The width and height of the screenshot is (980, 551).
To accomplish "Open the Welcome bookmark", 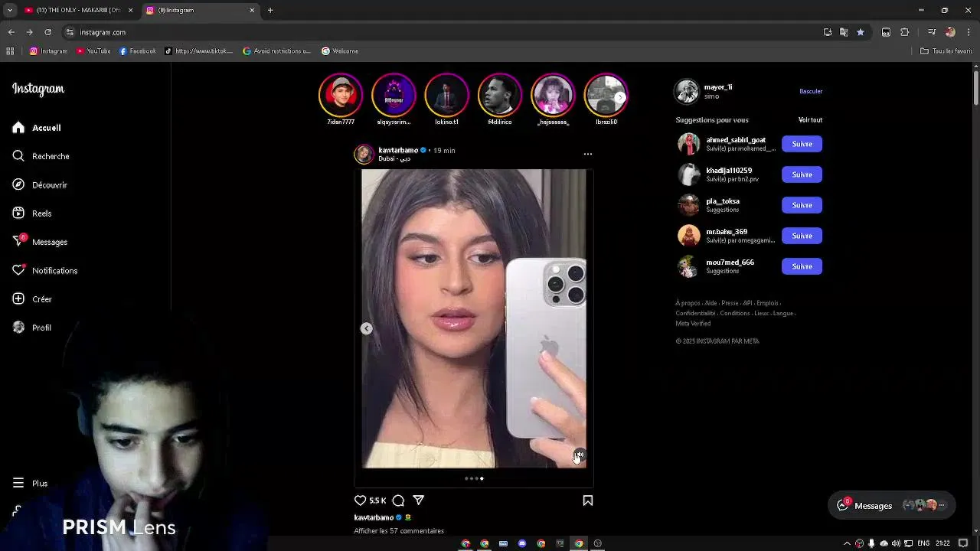I will pos(340,51).
